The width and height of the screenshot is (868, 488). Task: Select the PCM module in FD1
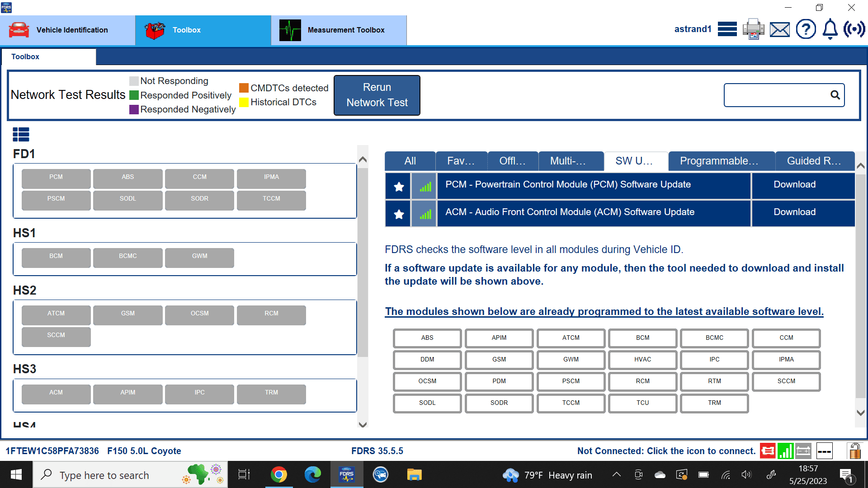click(56, 178)
